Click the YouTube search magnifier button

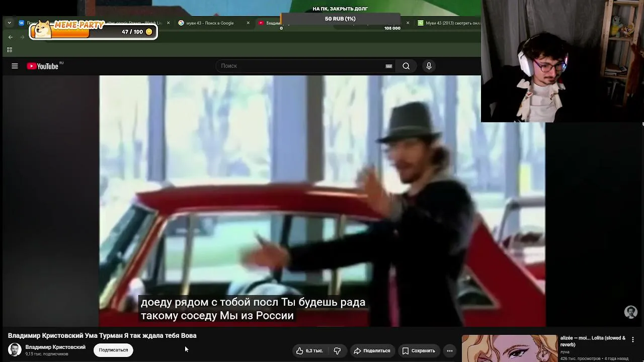pos(406,66)
